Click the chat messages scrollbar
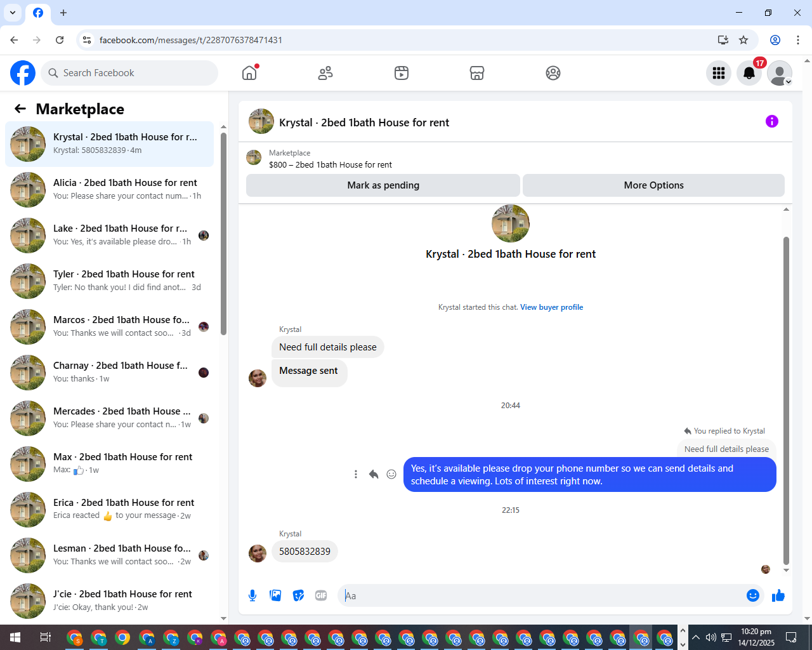The height and width of the screenshot is (650, 812). (x=786, y=401)
